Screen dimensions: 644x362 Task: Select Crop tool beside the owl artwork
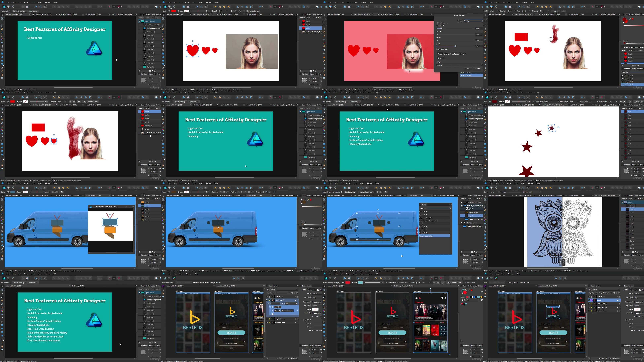point(485,231)
